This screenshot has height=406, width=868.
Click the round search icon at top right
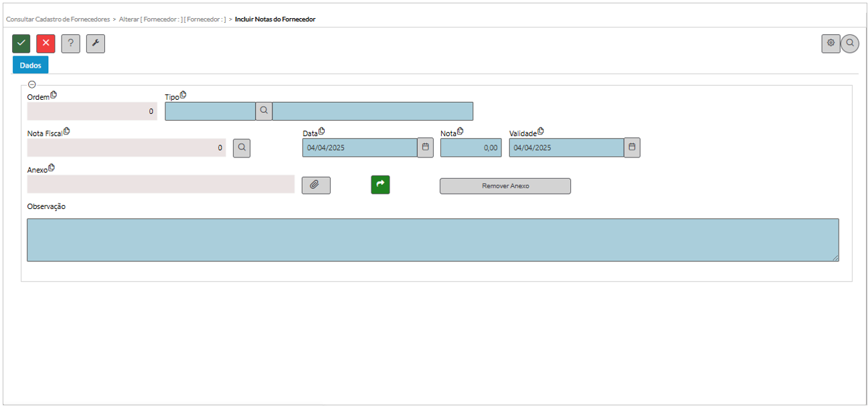pyautogui.click(x=850, y=44)
